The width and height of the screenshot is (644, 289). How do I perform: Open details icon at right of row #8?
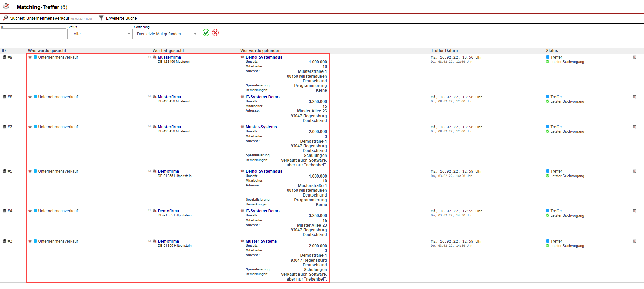click(x=635, y=97)
